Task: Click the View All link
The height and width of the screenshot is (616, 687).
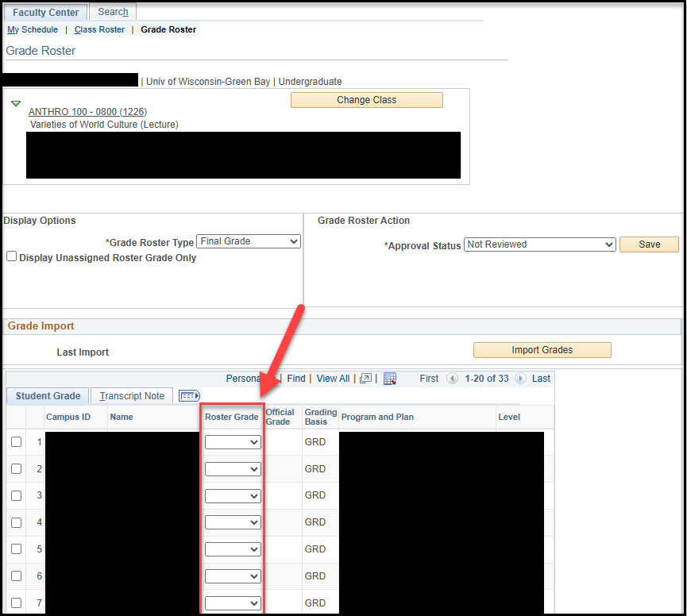Action: [x=333, y=379]
